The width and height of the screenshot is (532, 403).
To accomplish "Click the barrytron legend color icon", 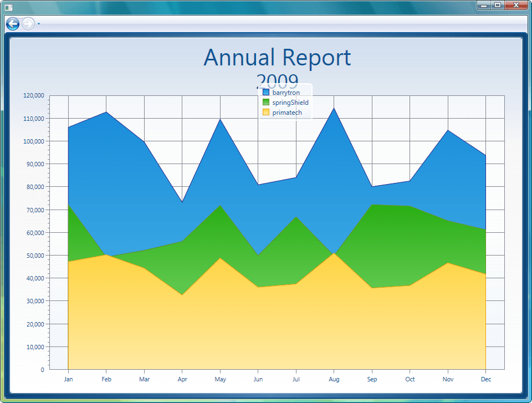I will coord(267,92).
